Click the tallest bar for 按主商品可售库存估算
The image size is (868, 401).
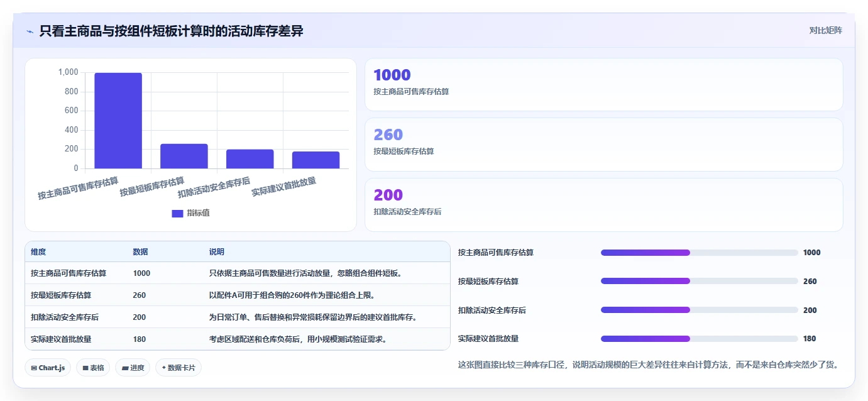(118, 121)
